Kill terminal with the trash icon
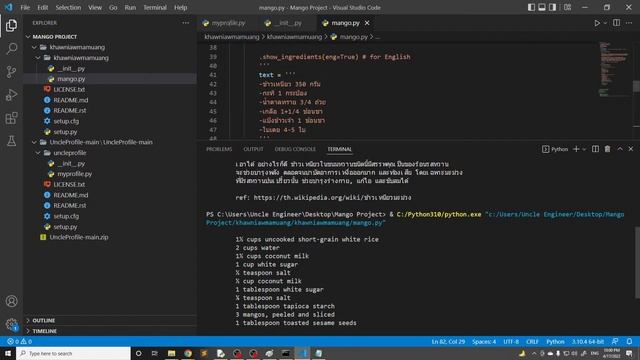The image size is (640, 360). tap(607, 149)
